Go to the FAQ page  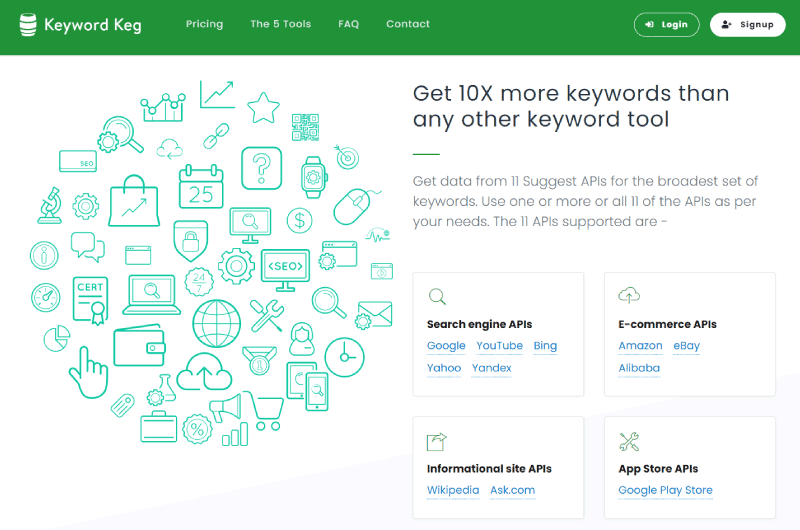(x=348, y=24)
